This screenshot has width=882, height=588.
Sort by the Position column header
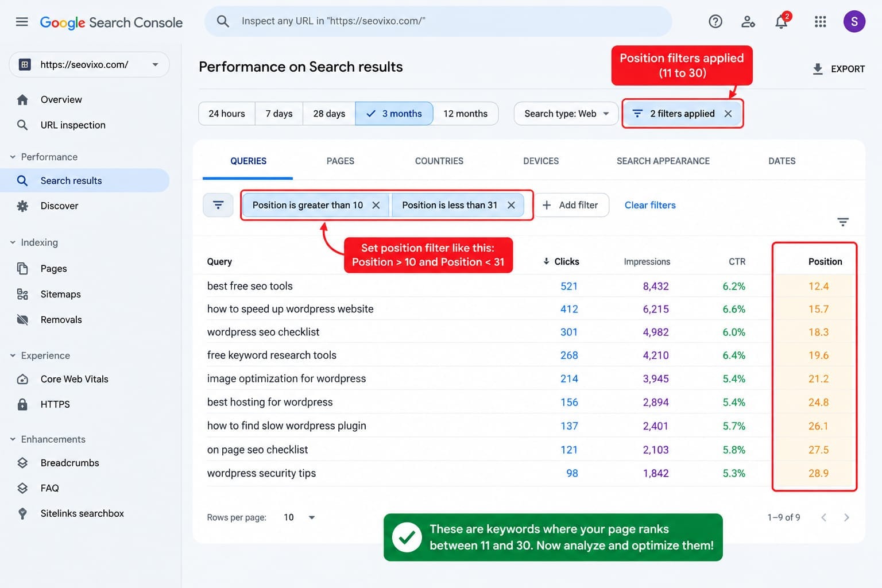point(825,261)
